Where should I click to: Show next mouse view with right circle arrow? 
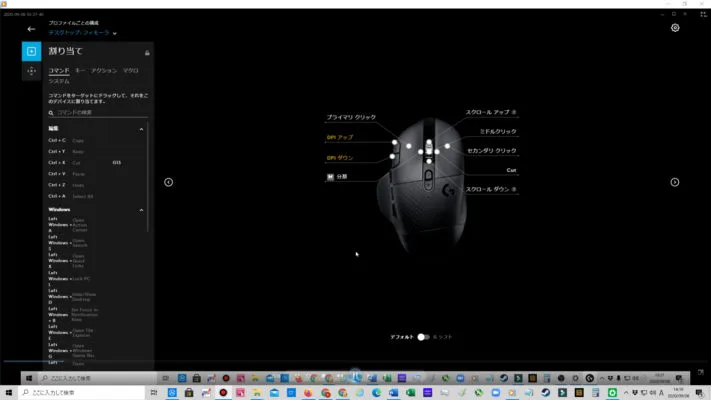(675, 182)
